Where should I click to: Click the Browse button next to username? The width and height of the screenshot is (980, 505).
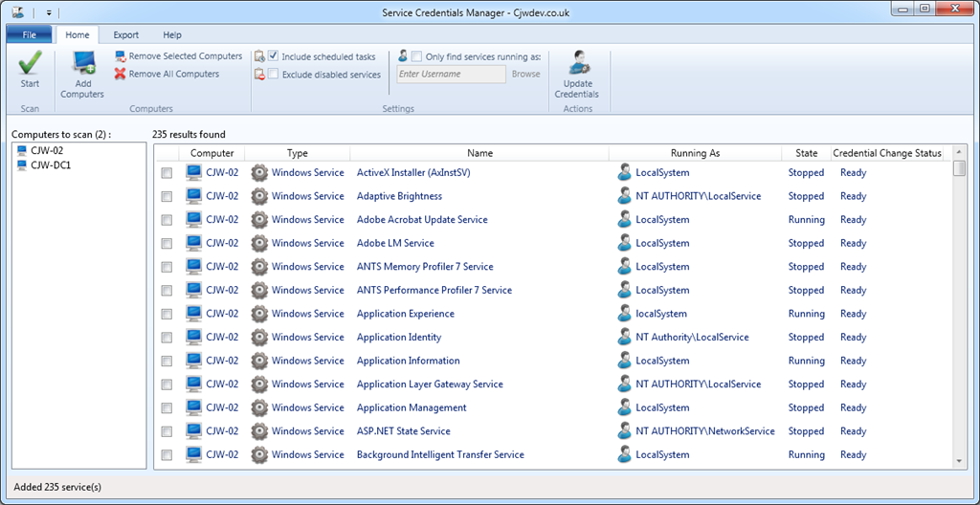point(525,75)
